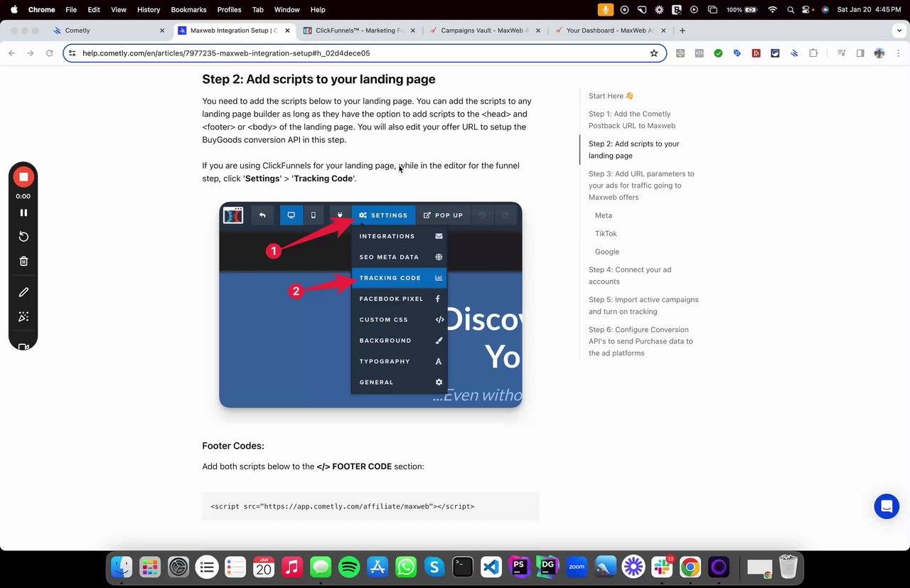Jump to the Google subsection link

click(607, 252)
